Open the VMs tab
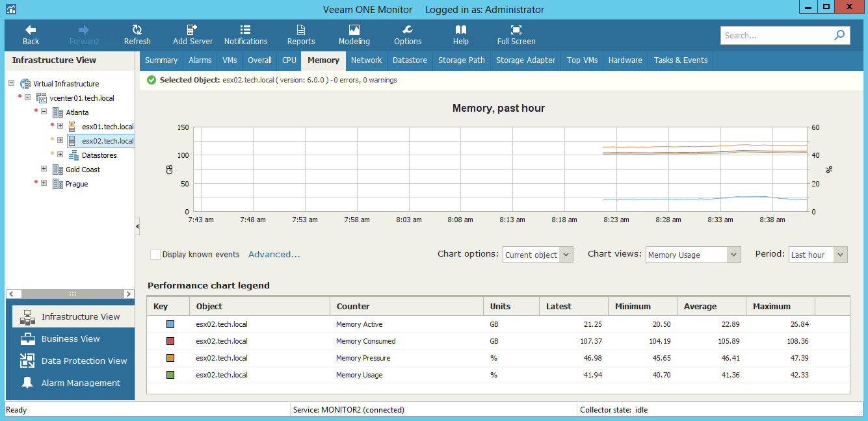The width and height of the screenshot is (868, 421). click(230, 60)
